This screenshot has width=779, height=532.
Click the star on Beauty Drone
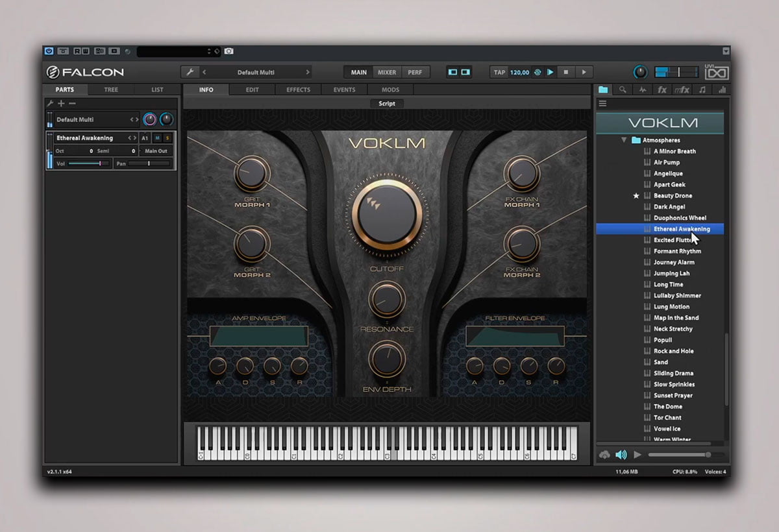[x=636, y=195]
